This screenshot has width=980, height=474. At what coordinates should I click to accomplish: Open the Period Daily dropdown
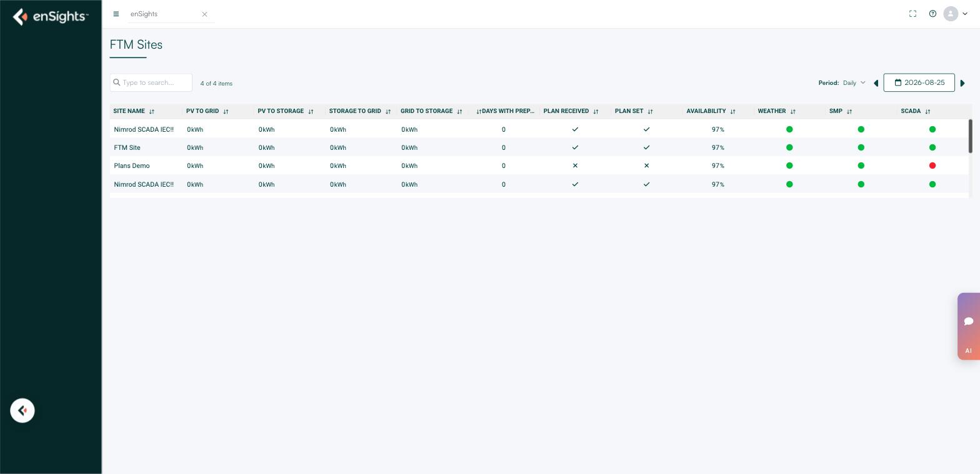(854, 82)
